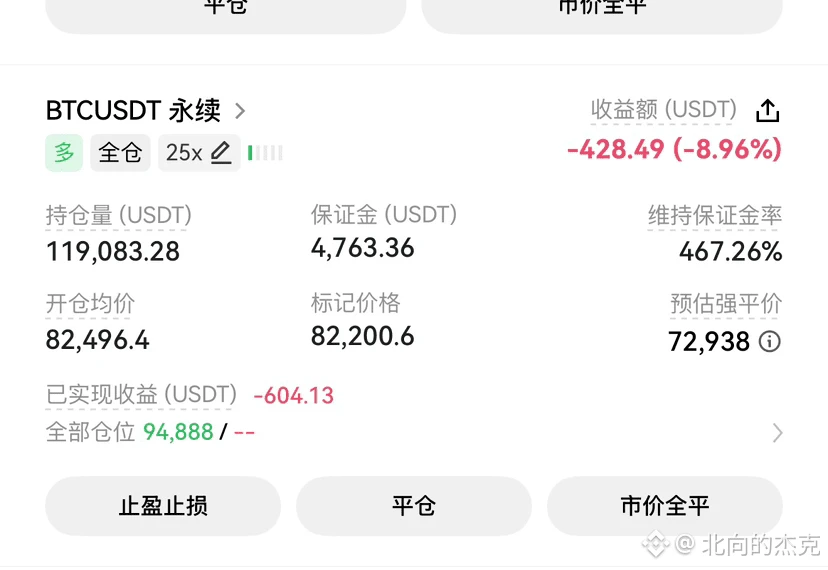828x570 pixels.
Task: Tap the 全仓 margin mode tag
Action: point(120,153)
